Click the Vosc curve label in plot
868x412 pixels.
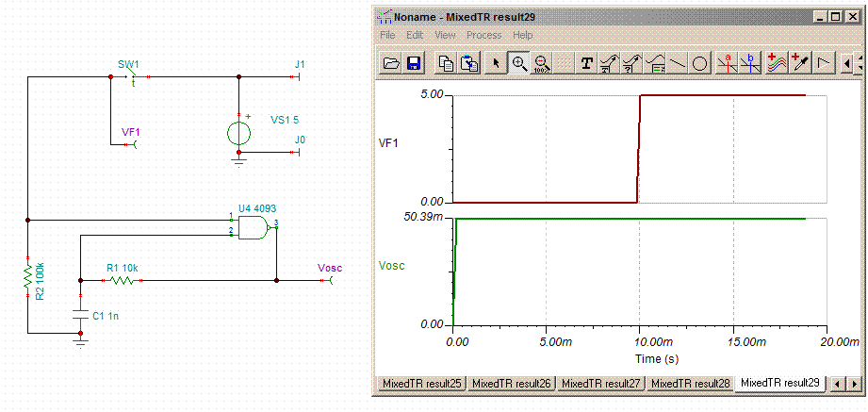(391, 265)
